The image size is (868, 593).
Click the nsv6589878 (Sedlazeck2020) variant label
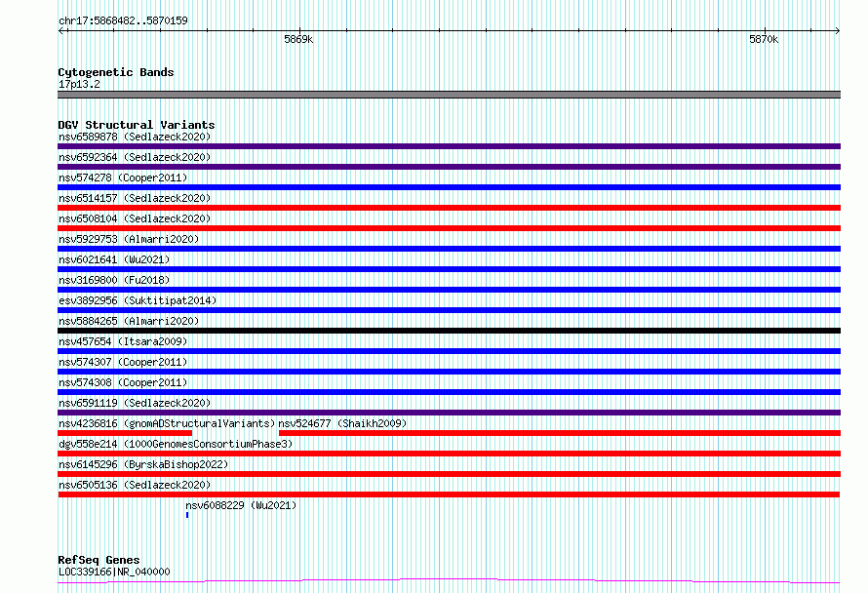click(x=135, y=137)
